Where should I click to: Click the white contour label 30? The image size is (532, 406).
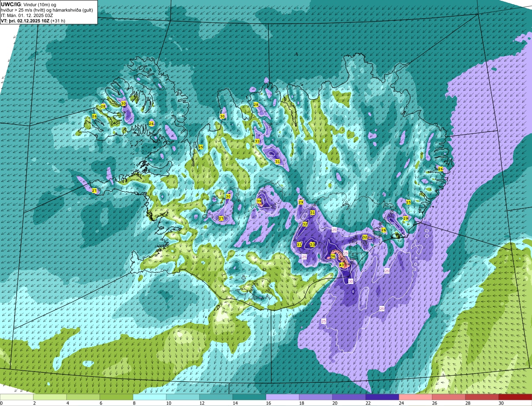350,281
